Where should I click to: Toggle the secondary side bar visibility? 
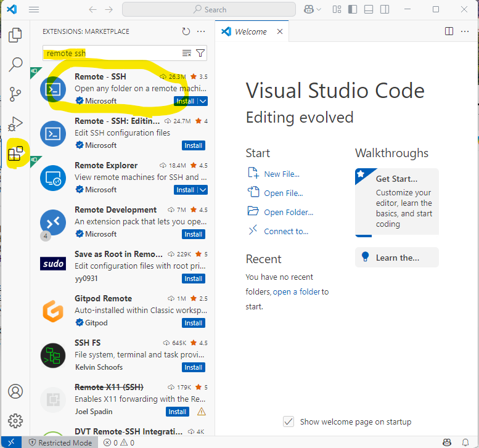[385, 10]
